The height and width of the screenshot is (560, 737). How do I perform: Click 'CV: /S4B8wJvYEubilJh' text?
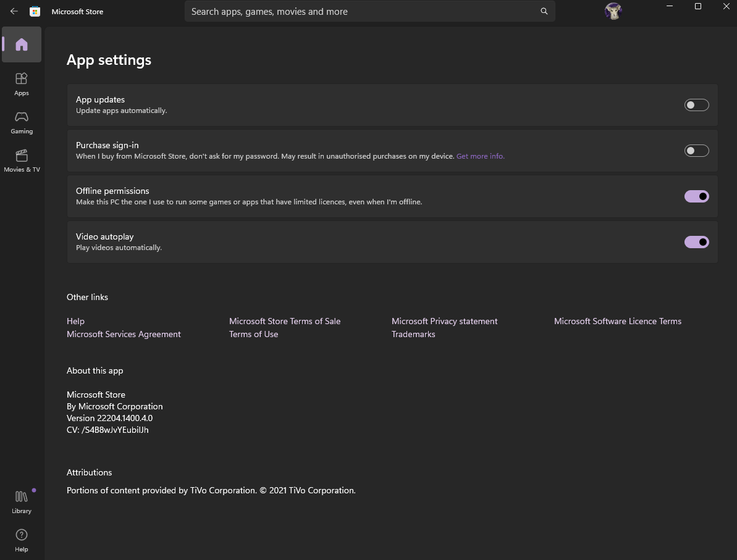(x=107, y=430)
